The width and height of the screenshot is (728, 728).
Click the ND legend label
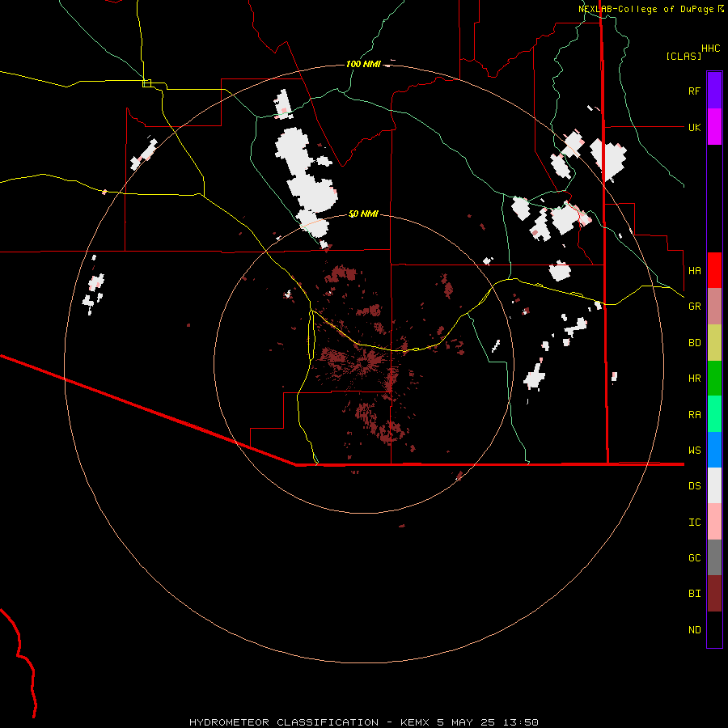[x=694, y=630]
